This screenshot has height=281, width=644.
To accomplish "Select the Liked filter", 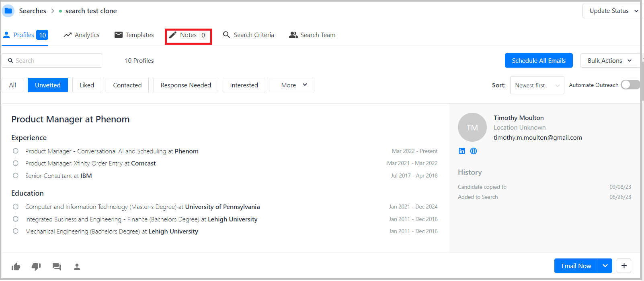I will point(87,85).
